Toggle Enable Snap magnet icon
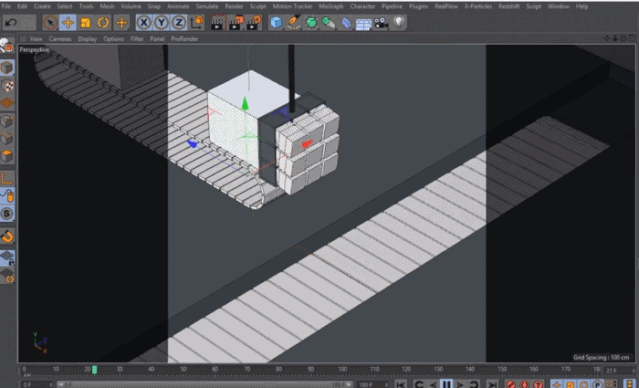Image resolution: width=639 pixels, height=388 pixels. click(x=7, y=236)
